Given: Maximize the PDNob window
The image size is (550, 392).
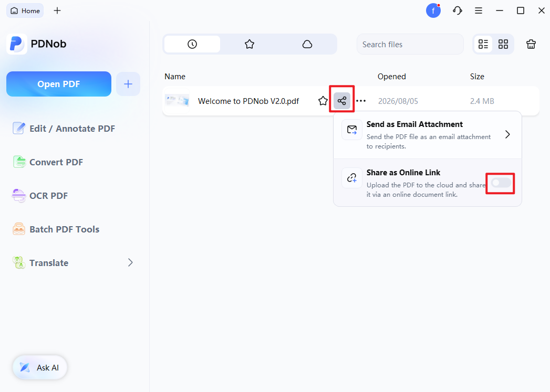Looking at the screenshot, I should pyautogui.click(x=521, y=11).
